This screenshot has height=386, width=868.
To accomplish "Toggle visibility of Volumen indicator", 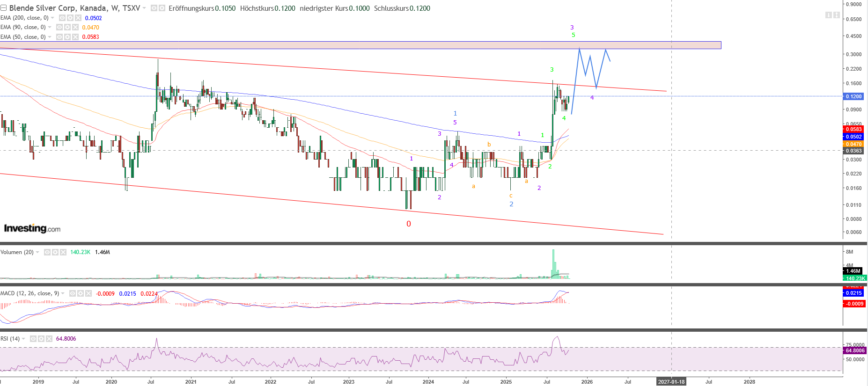I will tap(47, 252).
